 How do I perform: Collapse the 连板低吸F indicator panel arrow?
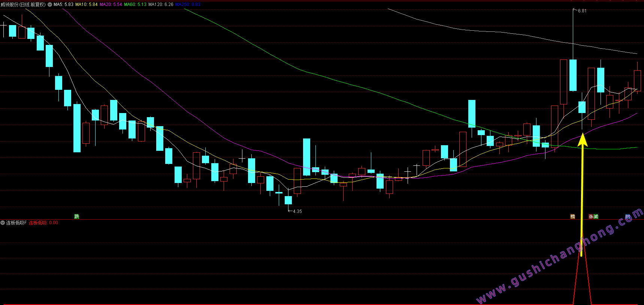point(3,223)
